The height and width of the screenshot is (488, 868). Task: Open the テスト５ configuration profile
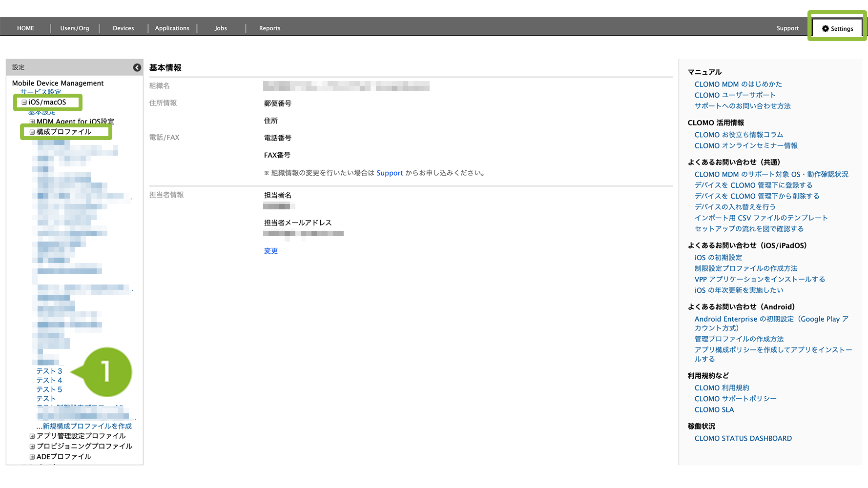(49, 389)
